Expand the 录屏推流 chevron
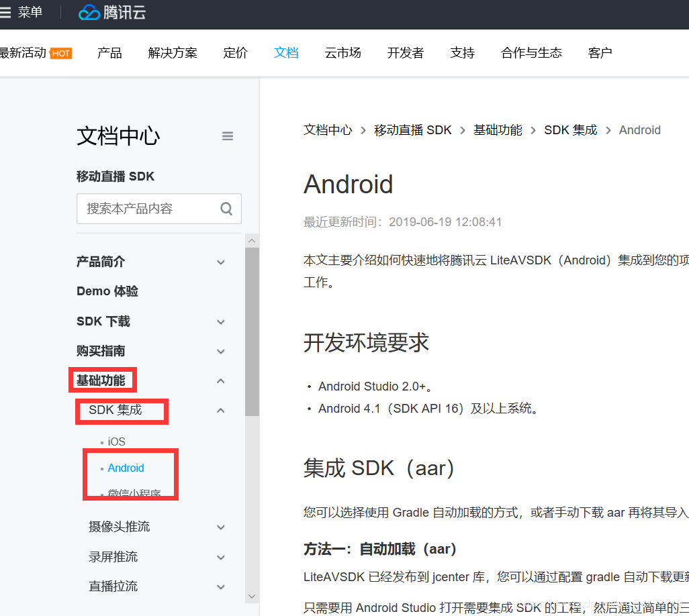 tap(221, 557)
